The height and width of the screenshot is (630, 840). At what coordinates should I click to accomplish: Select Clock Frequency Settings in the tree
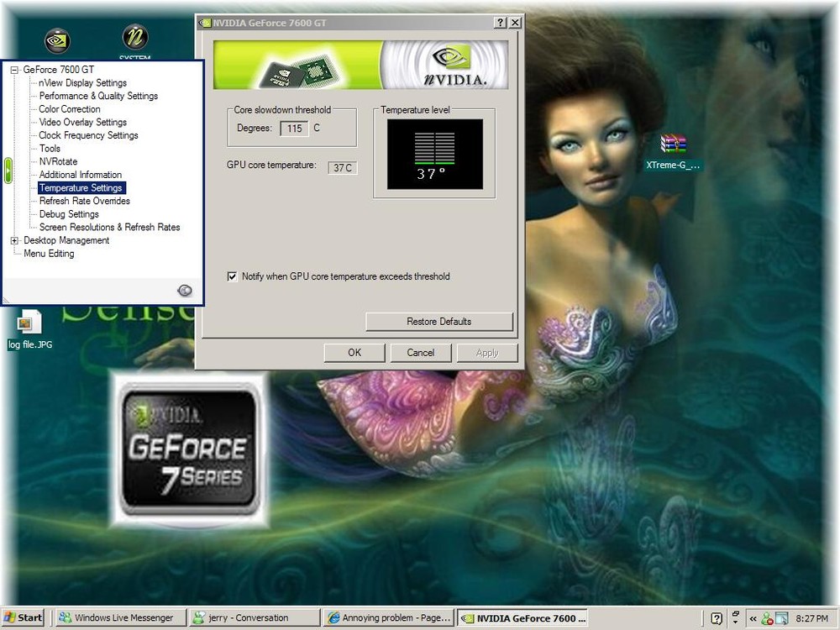[x=87, y=135]
